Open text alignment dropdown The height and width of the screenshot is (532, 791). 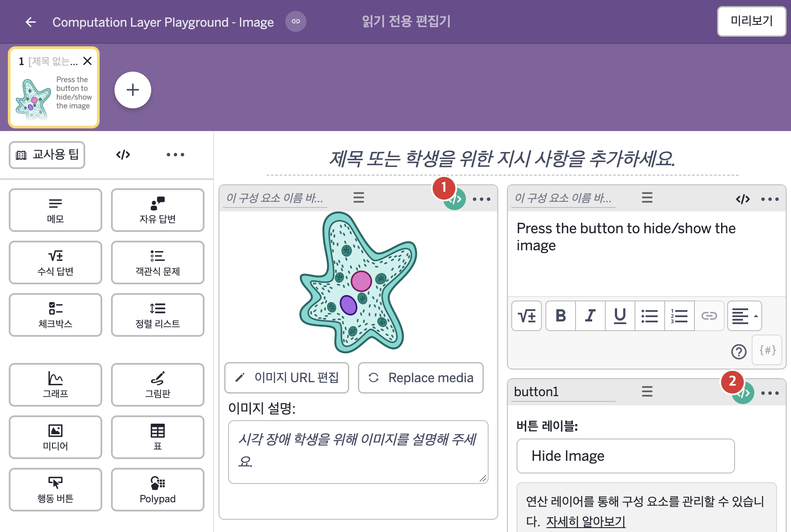745,316
